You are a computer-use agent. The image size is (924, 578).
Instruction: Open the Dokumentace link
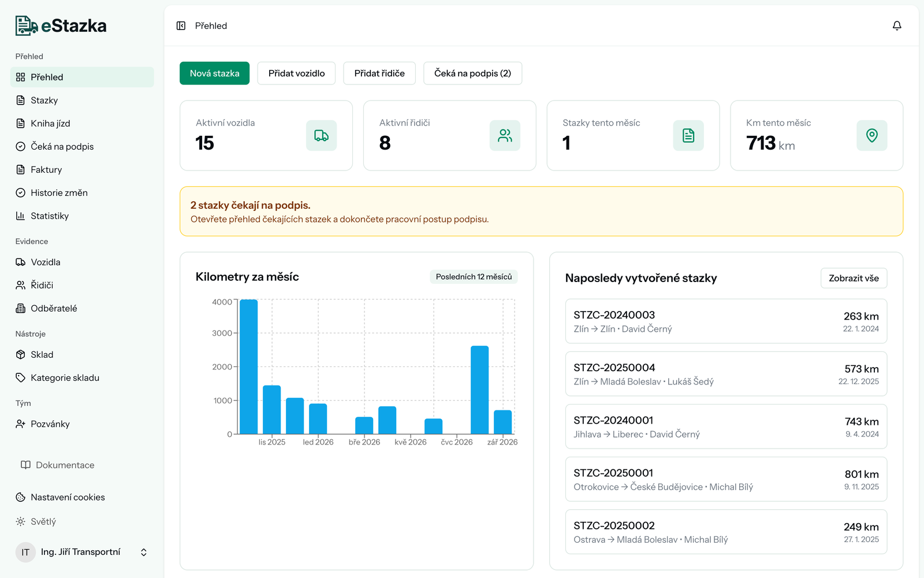point(58,465)
